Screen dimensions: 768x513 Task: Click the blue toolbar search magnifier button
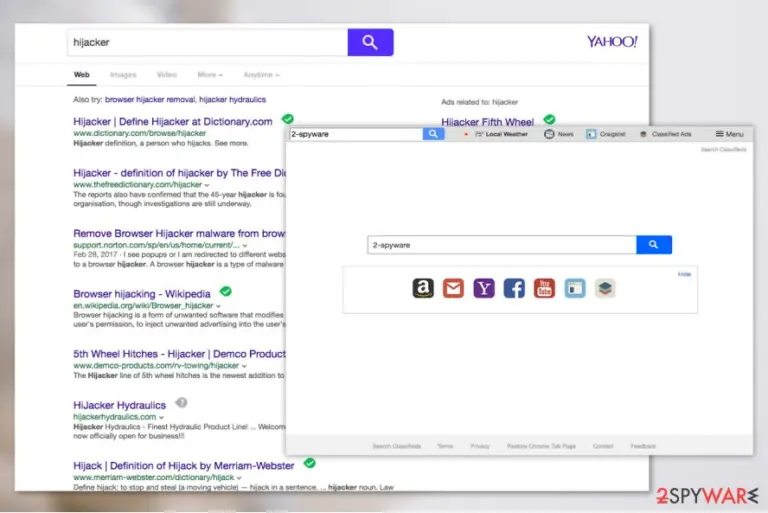(x=433, y=134)
